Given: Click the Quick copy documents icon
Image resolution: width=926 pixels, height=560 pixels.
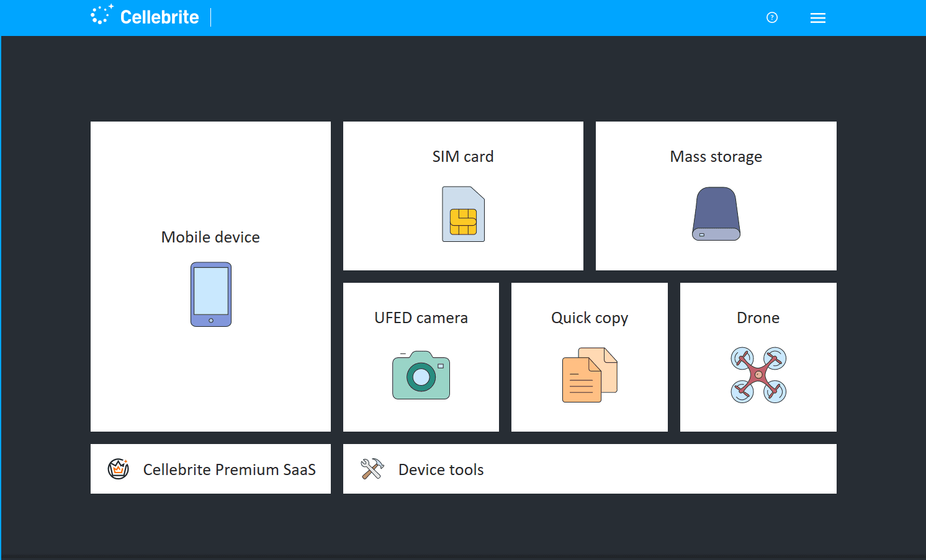Looking at the screenshot, I should [x=589, y=375].
